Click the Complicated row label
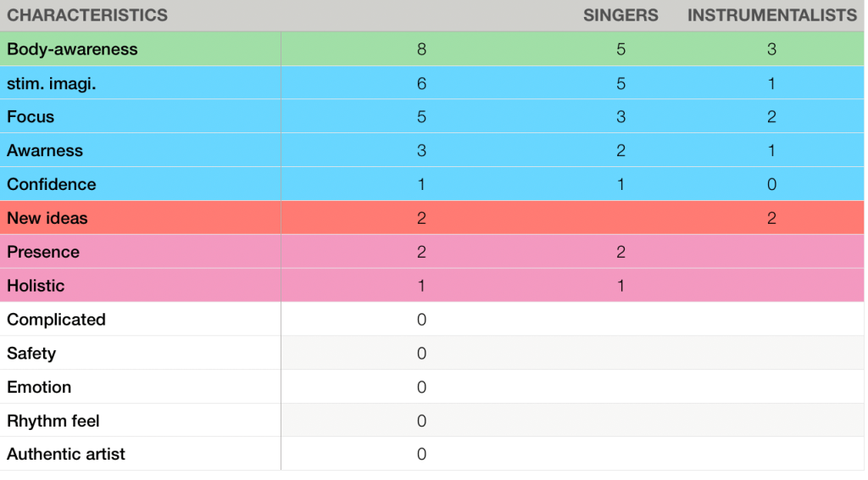The width and height of the screenshot is (868, 480). point(56,320)
